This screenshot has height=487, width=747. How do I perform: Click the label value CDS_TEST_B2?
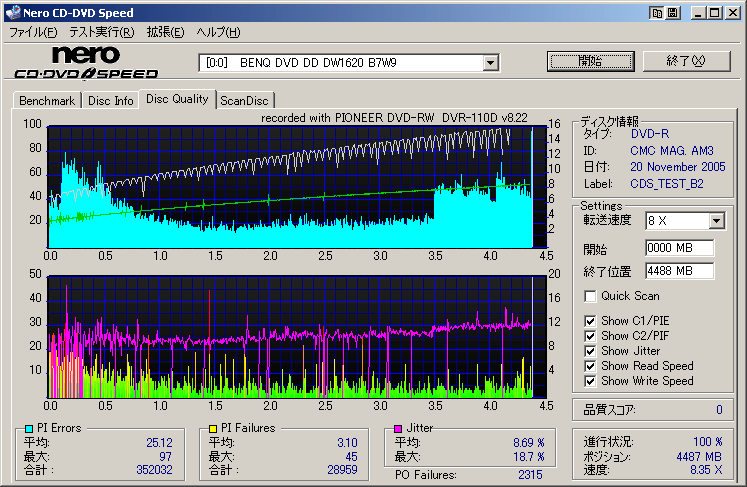point(666,184)
